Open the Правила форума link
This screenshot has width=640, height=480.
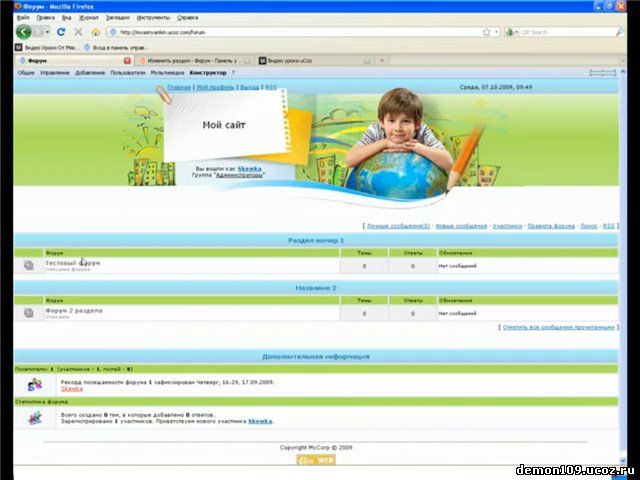pyautogui.click(x=551, y=226)
